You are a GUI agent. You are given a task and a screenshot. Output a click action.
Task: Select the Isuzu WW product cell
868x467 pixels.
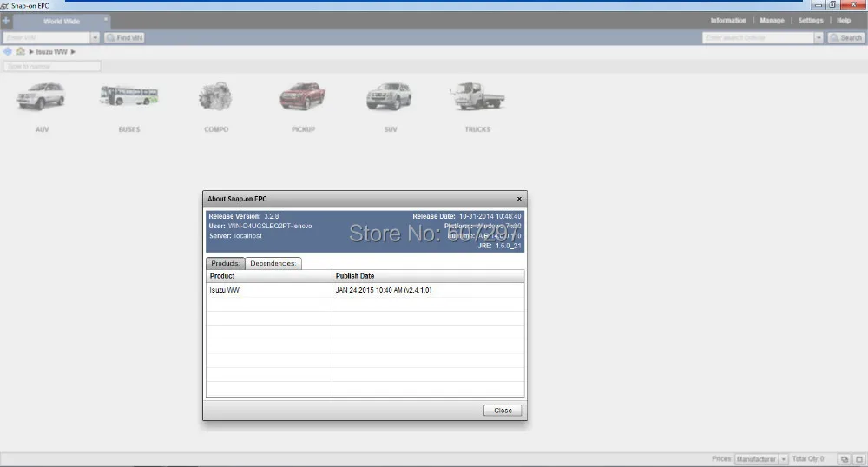pyautogui.click(x=269, y=290)
